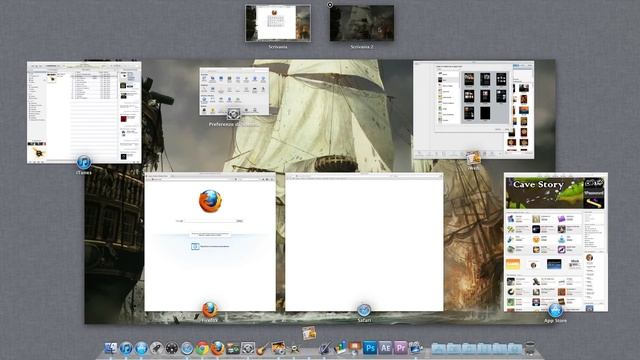Image resolution: width=640 pixels, height=360 pixels.
Task: Open Finder from the Dock
Action: [111, 348]
